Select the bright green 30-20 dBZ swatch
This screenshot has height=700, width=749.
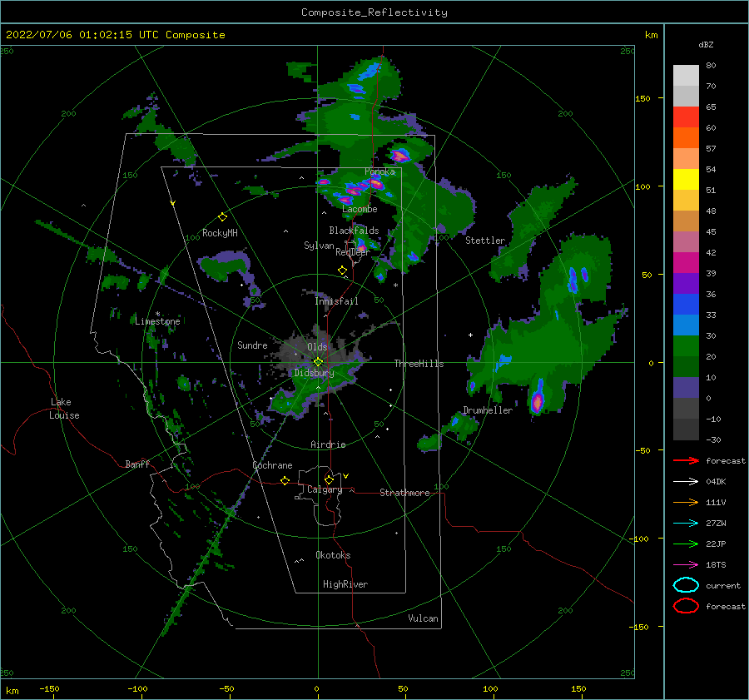686,346
